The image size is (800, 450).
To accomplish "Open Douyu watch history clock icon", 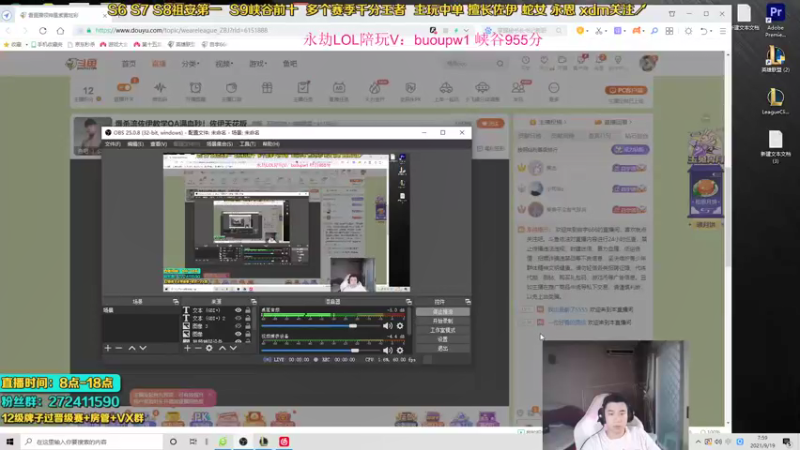I will (x=526, y=61).
